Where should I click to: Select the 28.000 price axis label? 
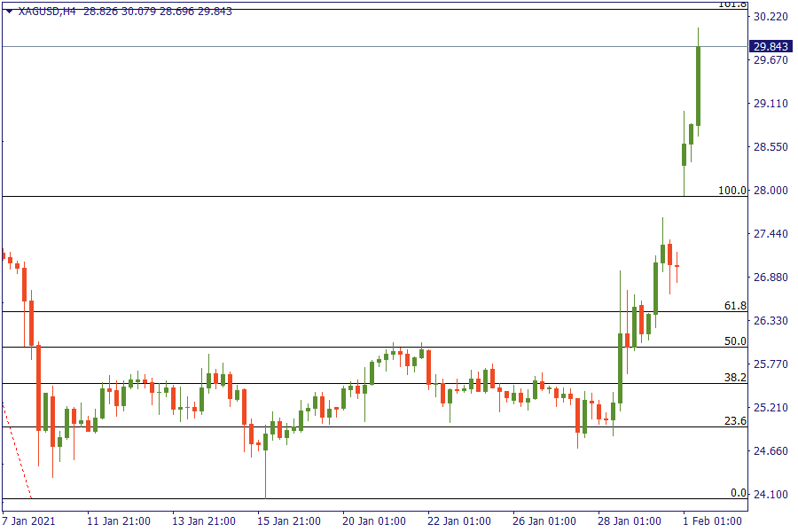click(x=771, y=191)
